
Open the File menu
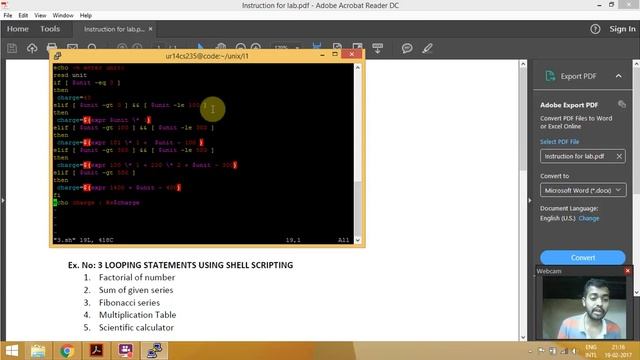(8, 15)
